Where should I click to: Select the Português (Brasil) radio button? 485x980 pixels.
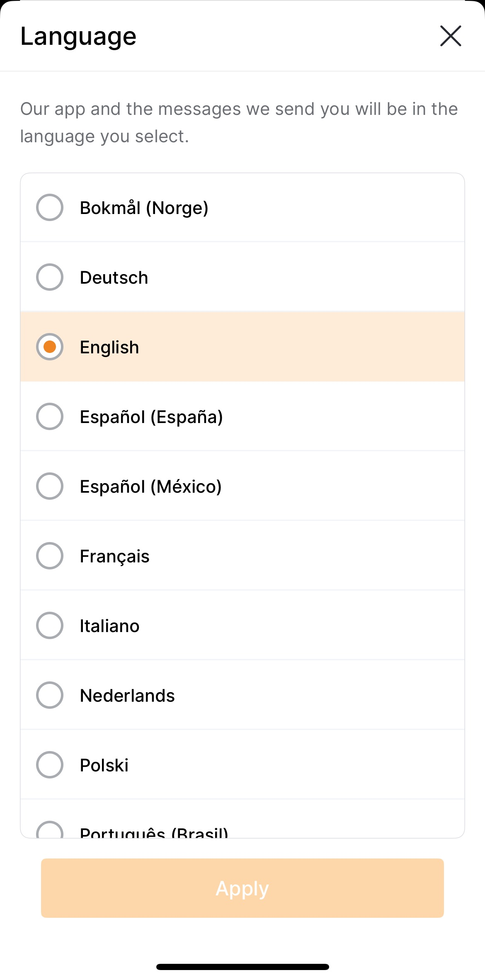click(x=50, y=830)
